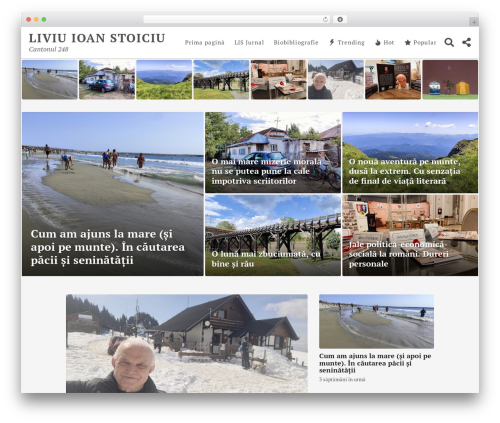Click the Trending lightning bolt icon
Image resolution: width=500 pixels, height=423 pixels.
pos(332,42)
